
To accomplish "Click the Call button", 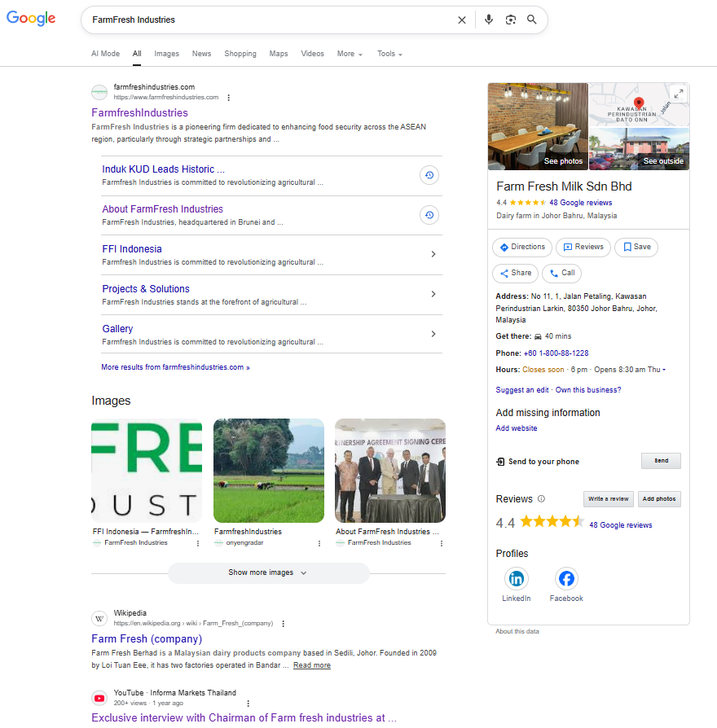I will point(562,273).
